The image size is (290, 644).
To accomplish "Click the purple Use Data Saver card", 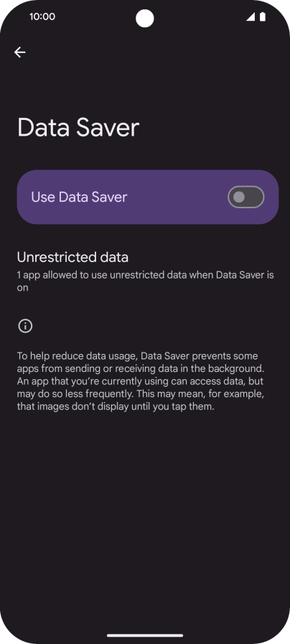I will [x=148, y=197].
